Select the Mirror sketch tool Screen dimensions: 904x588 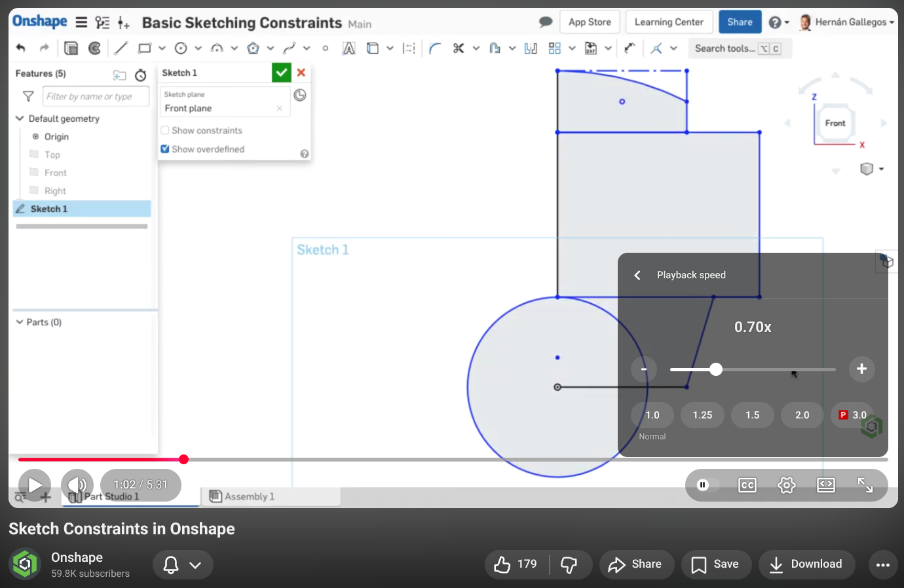click(x=531, y=48)
